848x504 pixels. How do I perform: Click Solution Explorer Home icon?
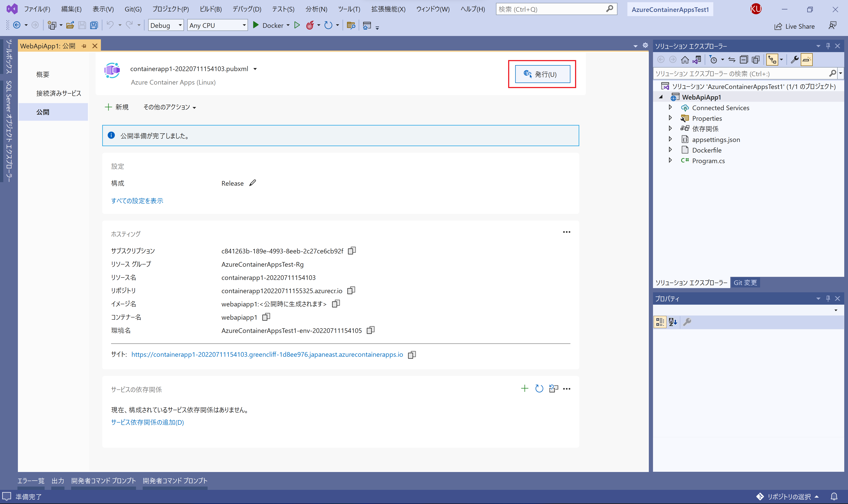(685, 60)
